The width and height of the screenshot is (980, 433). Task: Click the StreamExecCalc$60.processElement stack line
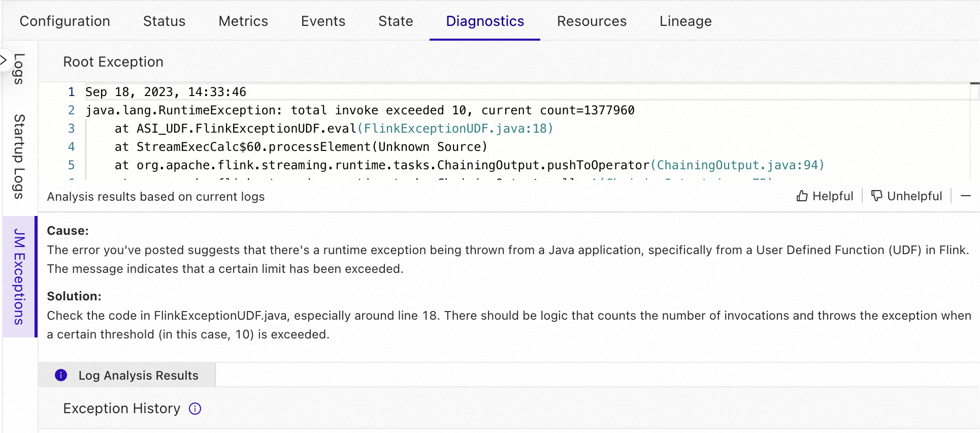point(301,147)
